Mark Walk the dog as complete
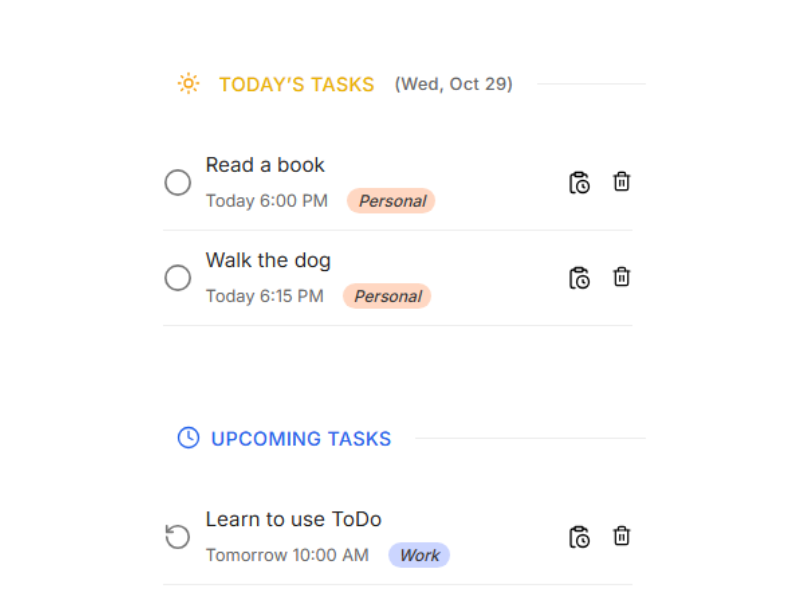 [178, 278]
